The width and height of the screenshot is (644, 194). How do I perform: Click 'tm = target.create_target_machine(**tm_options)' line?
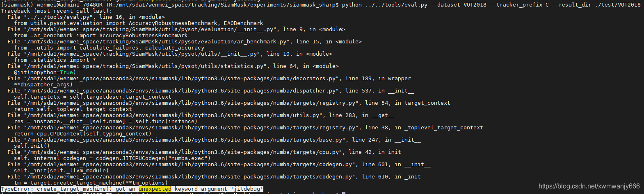point(91,183)
